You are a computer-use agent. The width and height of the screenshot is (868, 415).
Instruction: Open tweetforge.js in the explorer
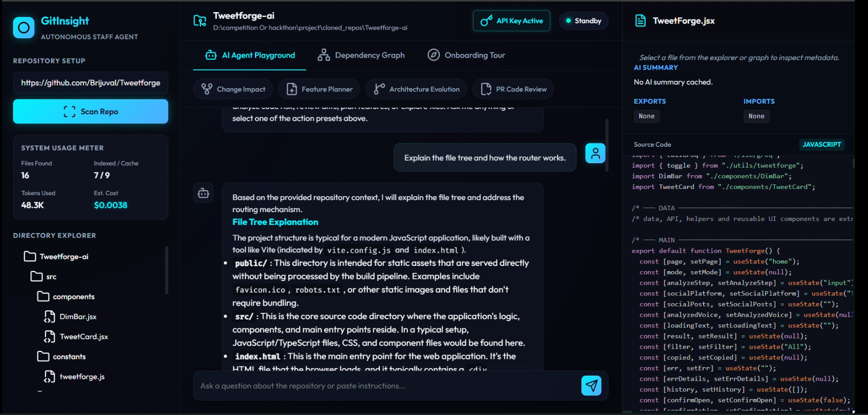[74, 377]
